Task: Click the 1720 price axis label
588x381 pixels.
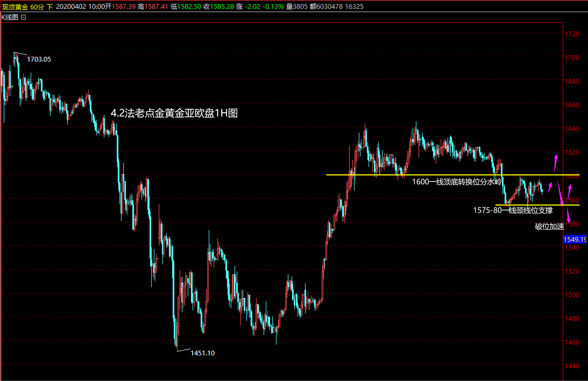Action: click(x=572, y=34)
